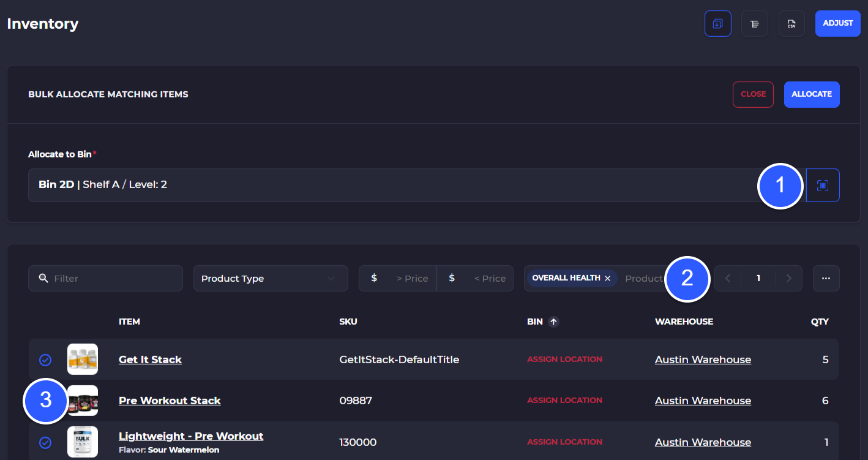Screen dimensions: 868x460
Task: Click the Get It Stack product thumbnail
Action: point(83,360)
